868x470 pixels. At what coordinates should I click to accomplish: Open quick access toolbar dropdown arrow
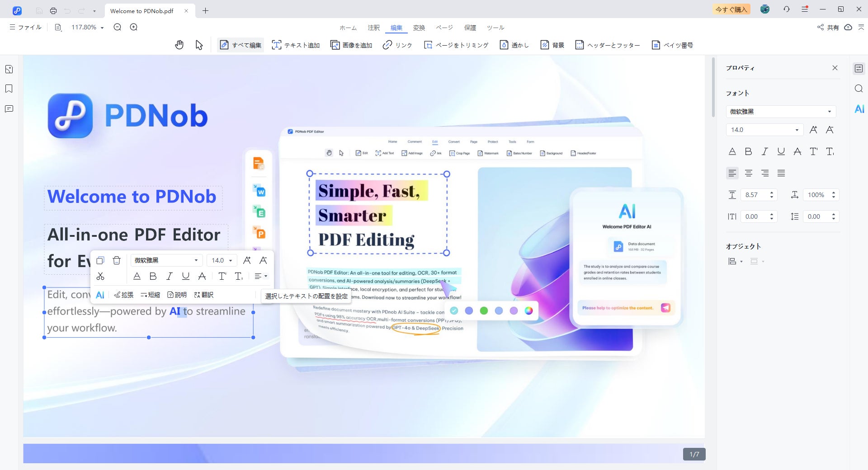pos(94,11)
